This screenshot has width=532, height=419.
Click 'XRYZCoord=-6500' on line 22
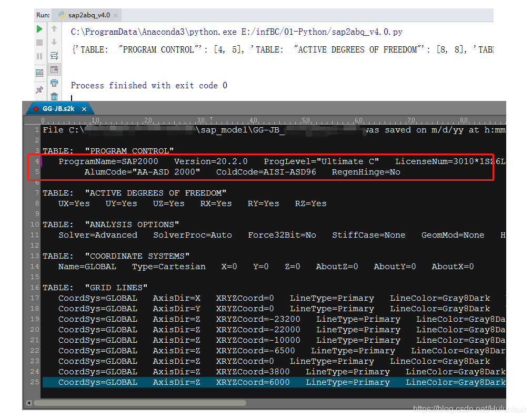click(256, 351)
